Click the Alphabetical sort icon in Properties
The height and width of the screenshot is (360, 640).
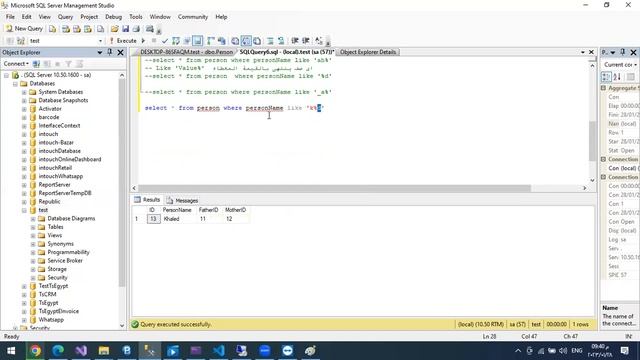617,77
